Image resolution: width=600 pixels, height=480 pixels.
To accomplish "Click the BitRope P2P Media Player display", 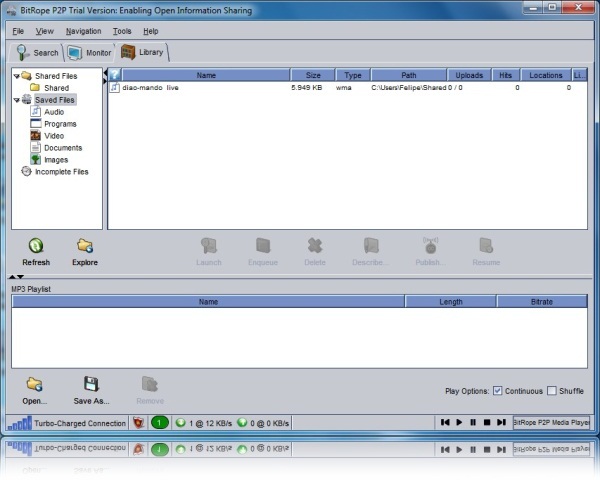I will (x=551, y=423).
